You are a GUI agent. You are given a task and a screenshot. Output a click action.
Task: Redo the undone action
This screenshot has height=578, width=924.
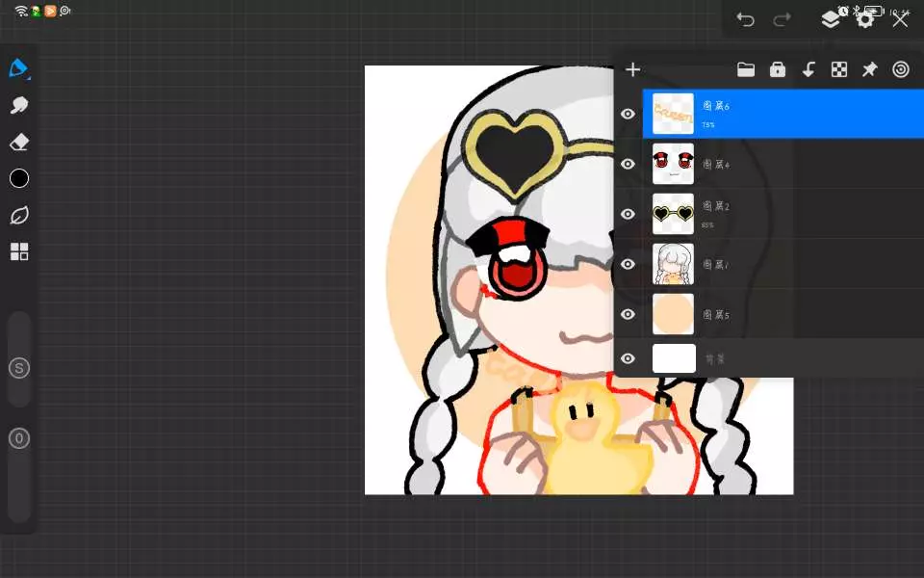(x=782, y=20)
